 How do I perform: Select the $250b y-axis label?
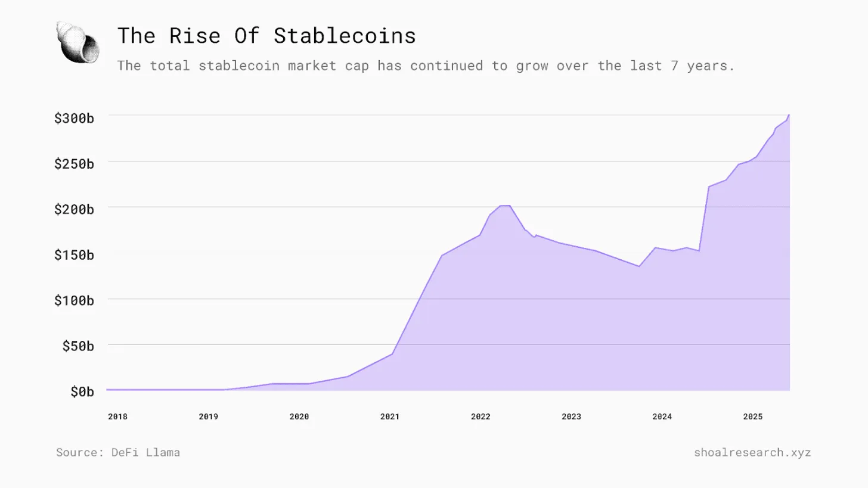[74, 163]
